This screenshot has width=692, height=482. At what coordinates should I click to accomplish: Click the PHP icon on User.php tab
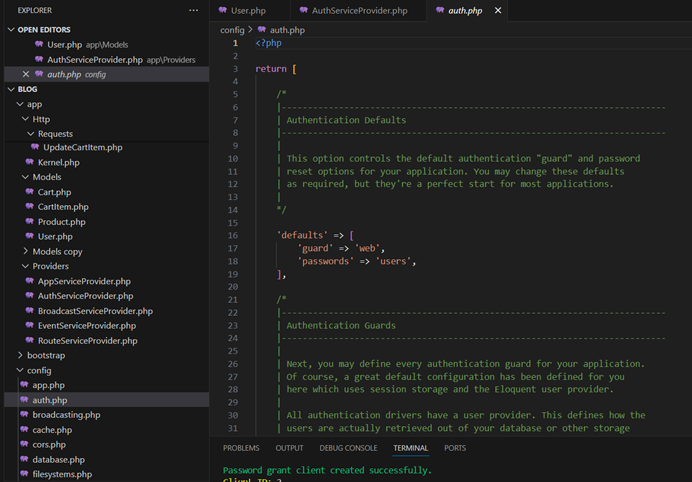point(223,11)
